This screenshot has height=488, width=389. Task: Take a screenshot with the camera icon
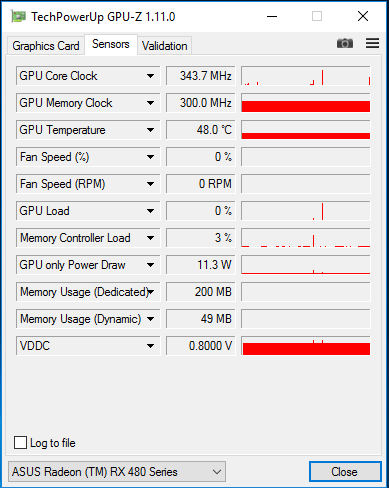(345, 43)
